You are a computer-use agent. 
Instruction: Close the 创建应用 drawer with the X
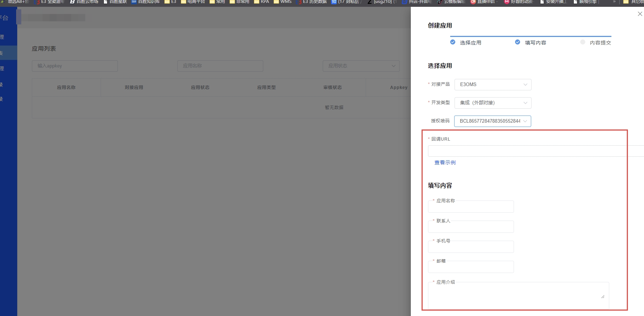tap(640, 14)
